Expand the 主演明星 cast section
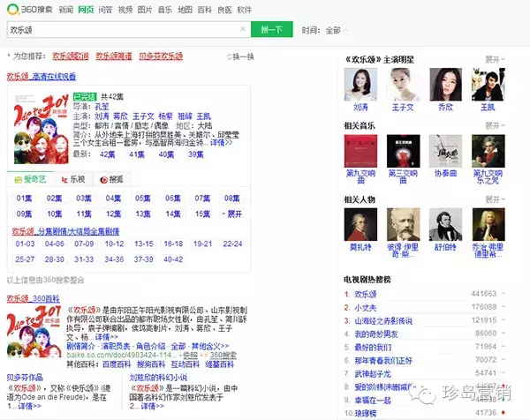Screen dimensions: 530x420 [x=496, y=59]
